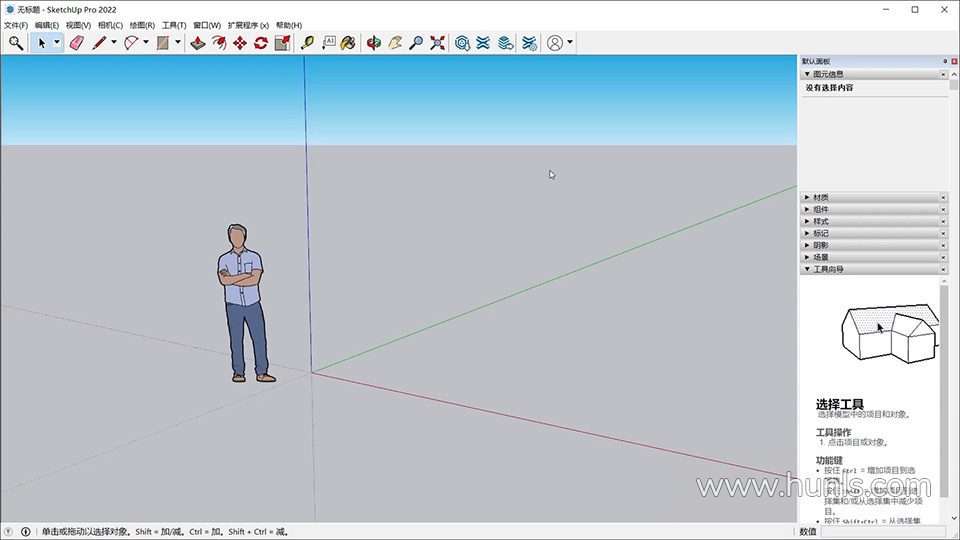Close the 工具向导 panel with its X
Image resolution: width=960 pixels, height=540 pixels.
943,269
